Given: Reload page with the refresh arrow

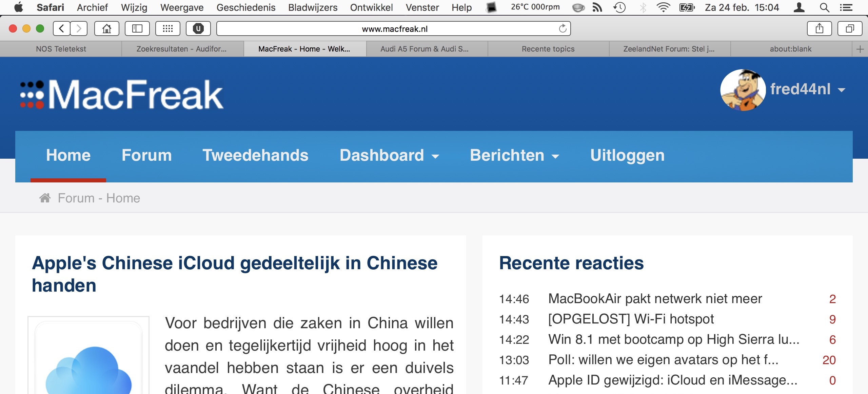Looking at the screenshot, I should (563, 28).
